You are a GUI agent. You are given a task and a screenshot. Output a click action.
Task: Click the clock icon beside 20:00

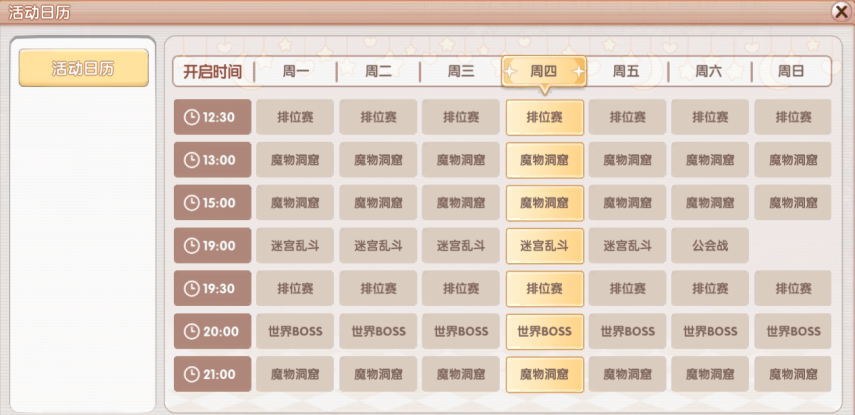click(x=191, y=331)
